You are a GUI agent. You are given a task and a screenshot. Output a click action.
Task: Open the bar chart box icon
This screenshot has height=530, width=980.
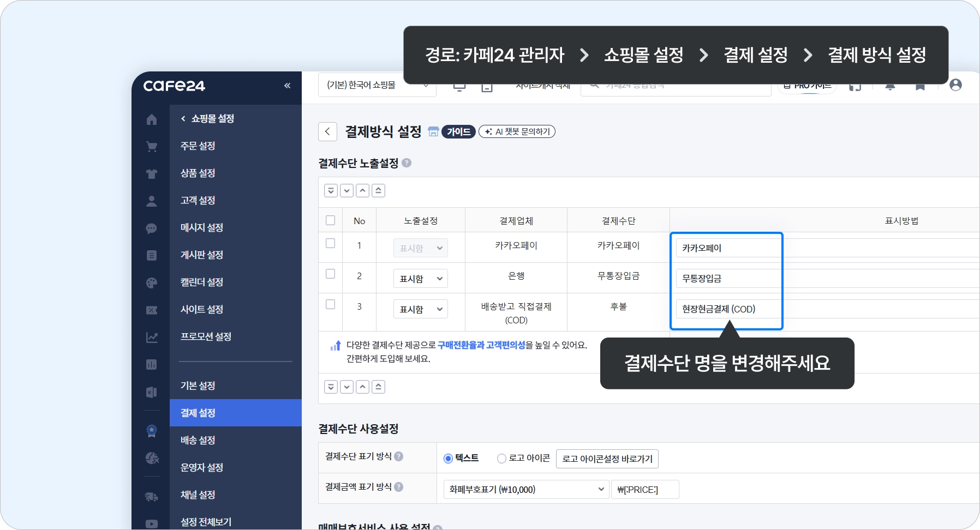tap(152, 364)
